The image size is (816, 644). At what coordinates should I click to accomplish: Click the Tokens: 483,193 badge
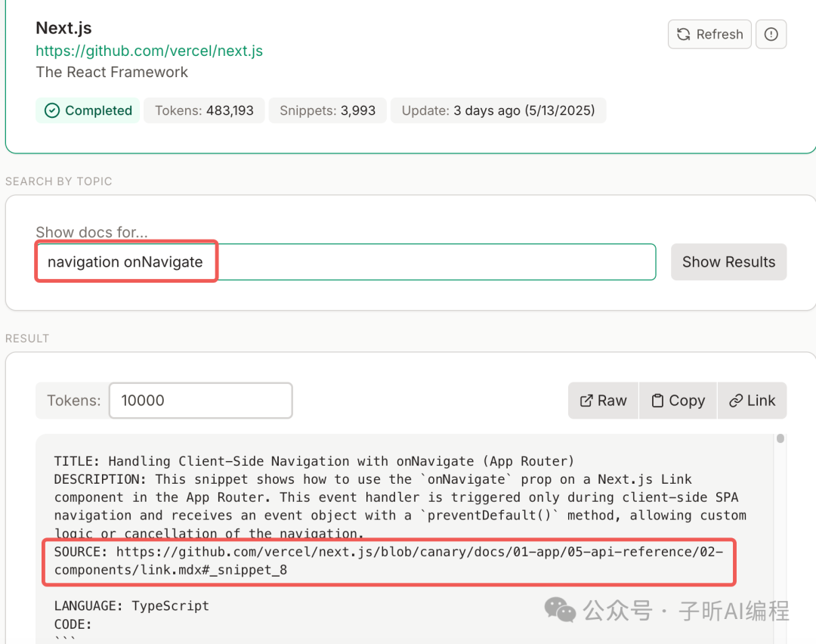204,110
